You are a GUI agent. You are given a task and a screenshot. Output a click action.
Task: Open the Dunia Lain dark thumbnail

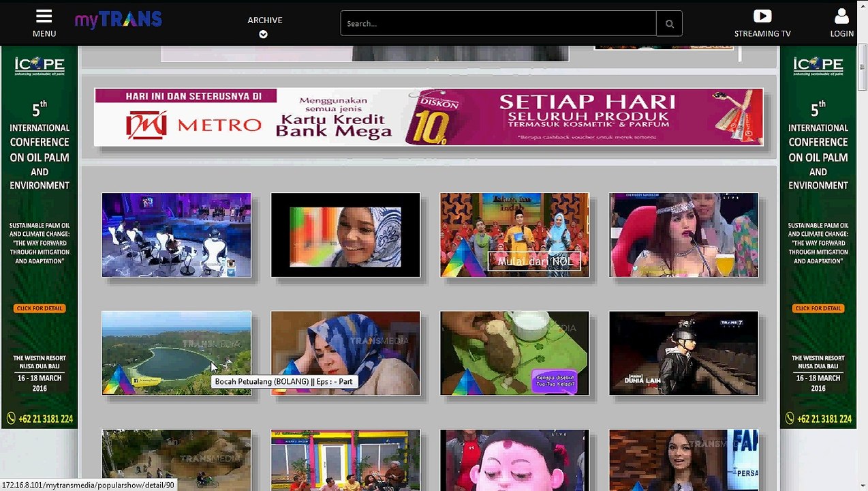coord(683,353)
